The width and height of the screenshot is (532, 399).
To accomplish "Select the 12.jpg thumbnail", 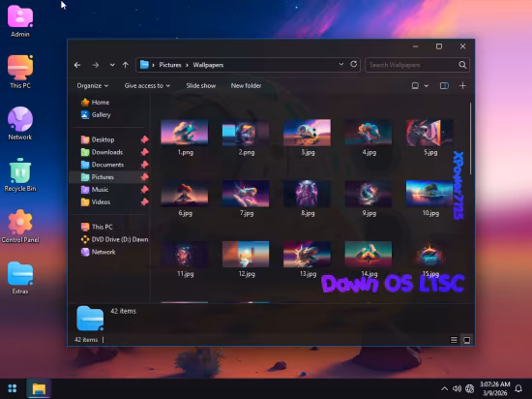I will point(246,255).
